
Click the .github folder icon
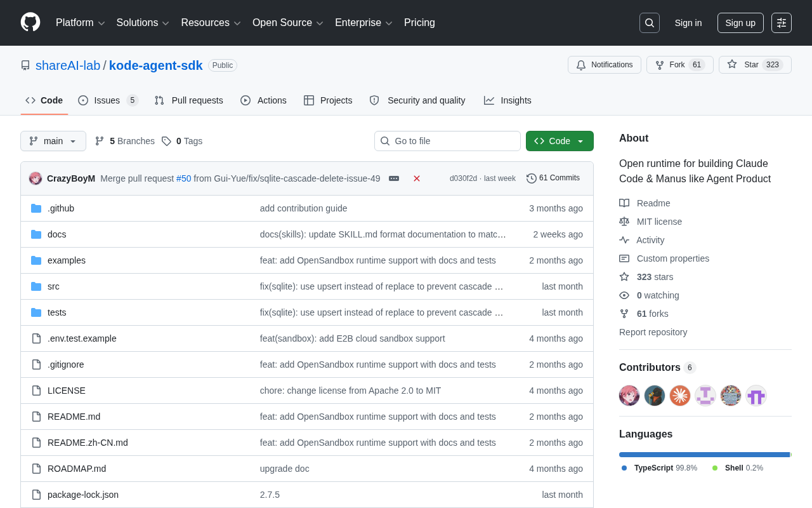pos(36,208)
